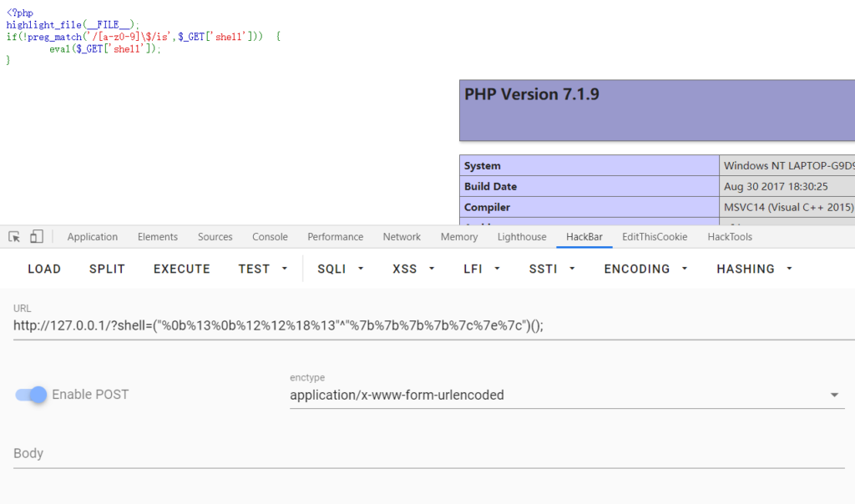Viewport: 855px width, 504px height.
Task: Expand the ENCODING menu
Action: pyautogui.click(x=645, y=270)
